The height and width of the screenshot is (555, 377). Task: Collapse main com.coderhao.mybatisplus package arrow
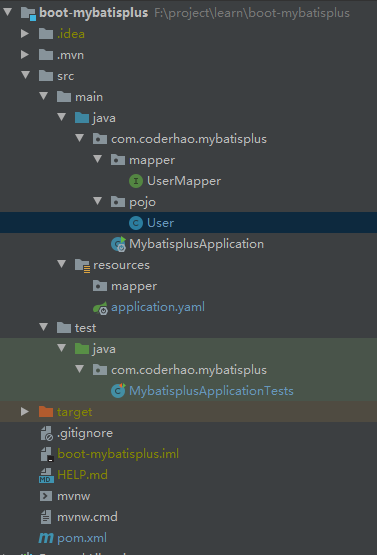click(x=80, y=138)
